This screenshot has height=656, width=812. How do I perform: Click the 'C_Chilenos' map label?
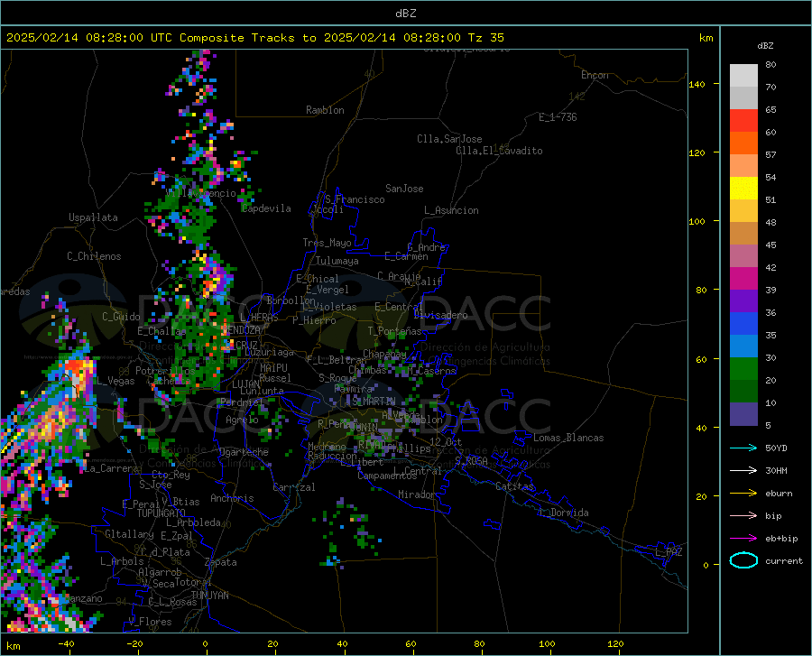(x=94, y=256)
